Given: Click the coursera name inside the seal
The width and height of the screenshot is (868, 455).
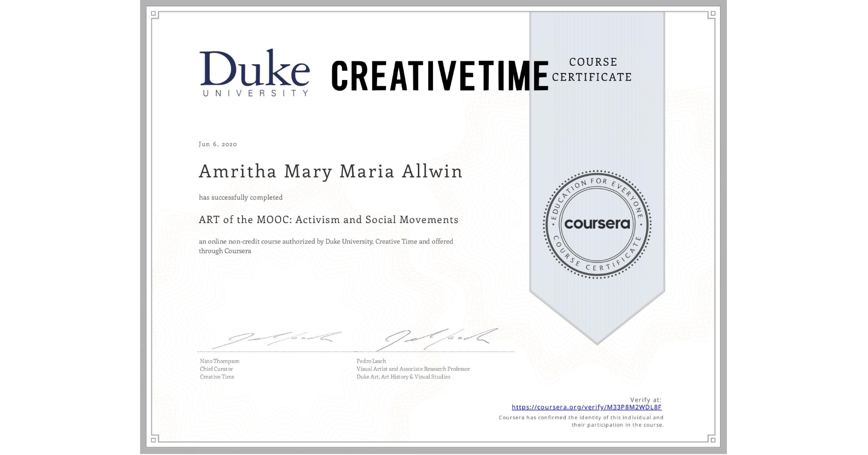Looking at the screenshot, I should pos(597,225).
